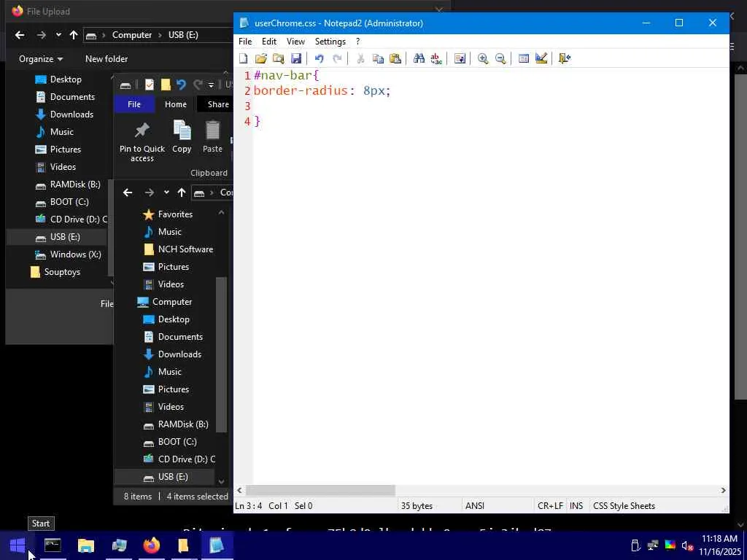Open the Notepad2 View menu
The height and width of the screenshot is (560, 747).
[295, 42]
